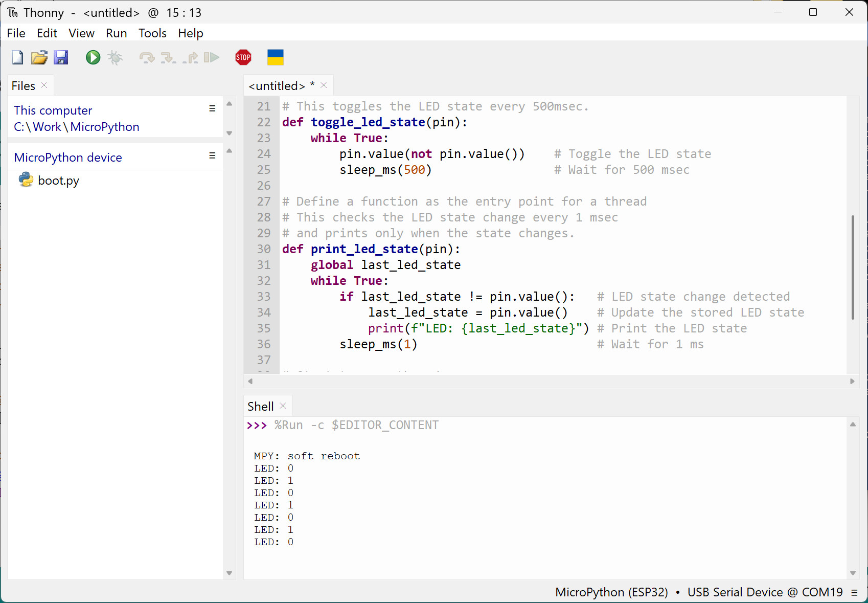Open This computer panel hamburger menu

coord(212,108)
